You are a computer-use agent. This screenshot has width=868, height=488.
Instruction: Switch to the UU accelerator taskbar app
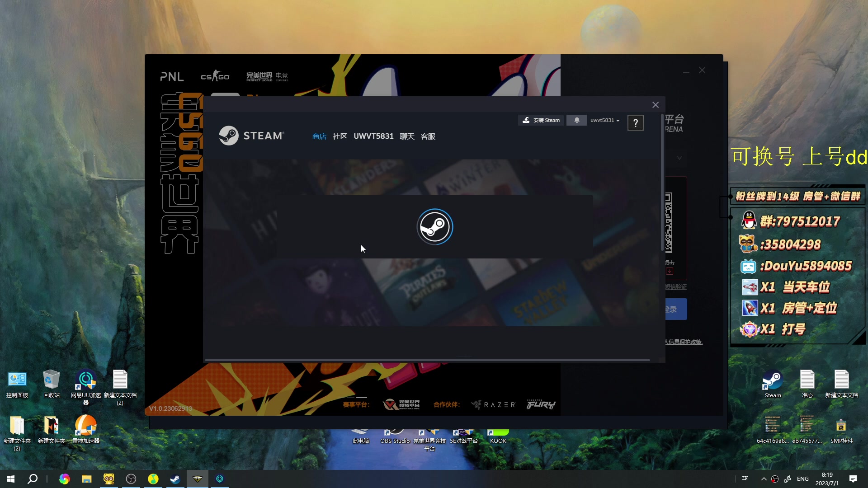click(220, 479)
